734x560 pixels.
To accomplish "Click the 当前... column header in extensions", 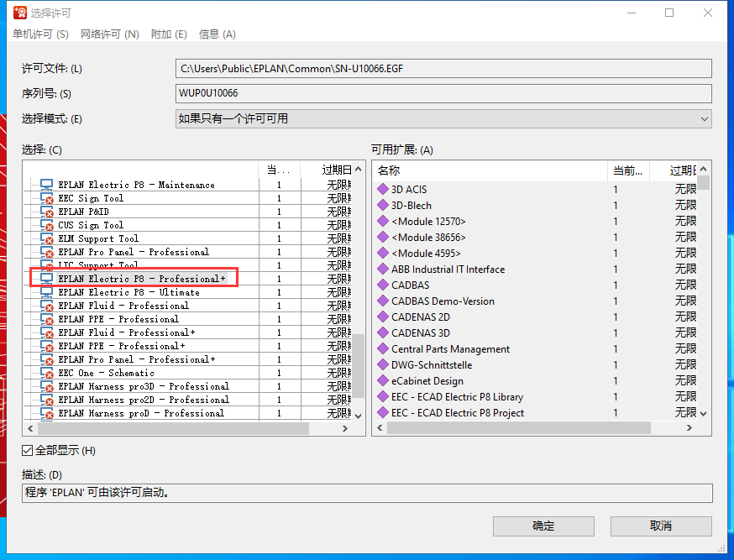I will tap(629, 170).
